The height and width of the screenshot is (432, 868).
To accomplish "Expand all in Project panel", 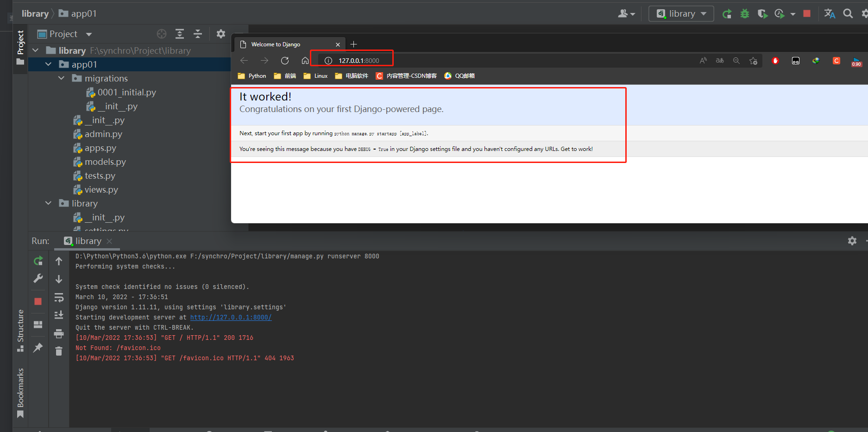I will click(180, 34).
